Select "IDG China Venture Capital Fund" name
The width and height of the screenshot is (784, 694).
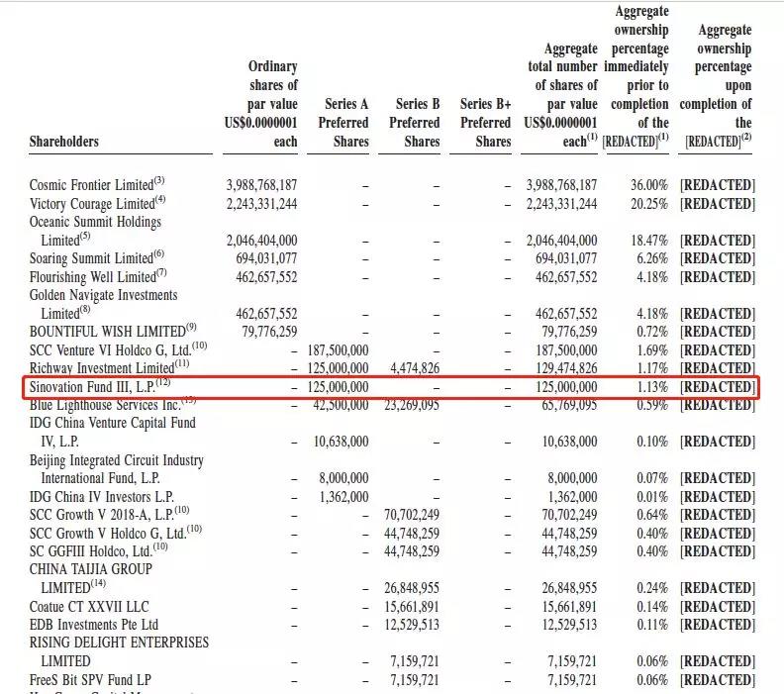point(113,423)
